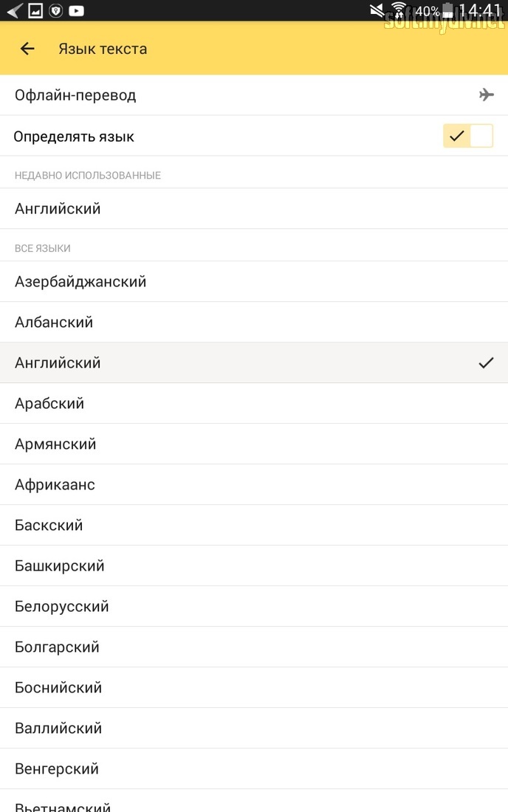Select Болгарский language entry
The height and width of the screenshot is (812, 508).
click(254, 647)
